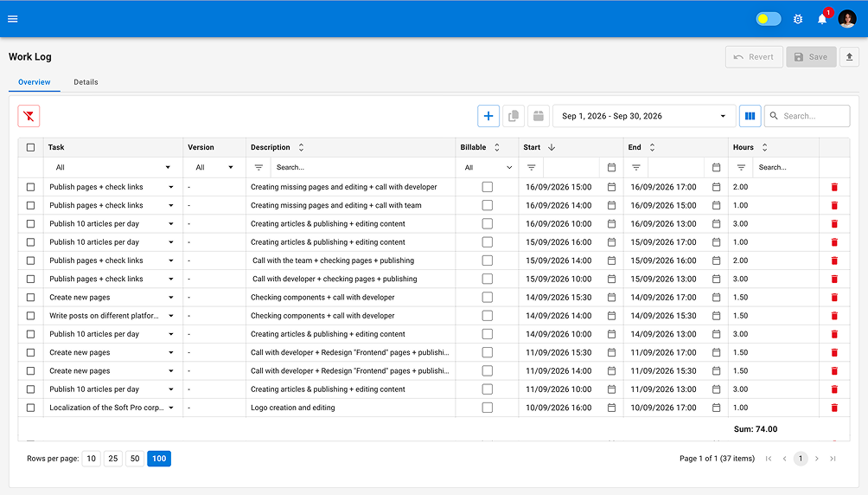Open the Version filter All dropdown

pos(214,167)
